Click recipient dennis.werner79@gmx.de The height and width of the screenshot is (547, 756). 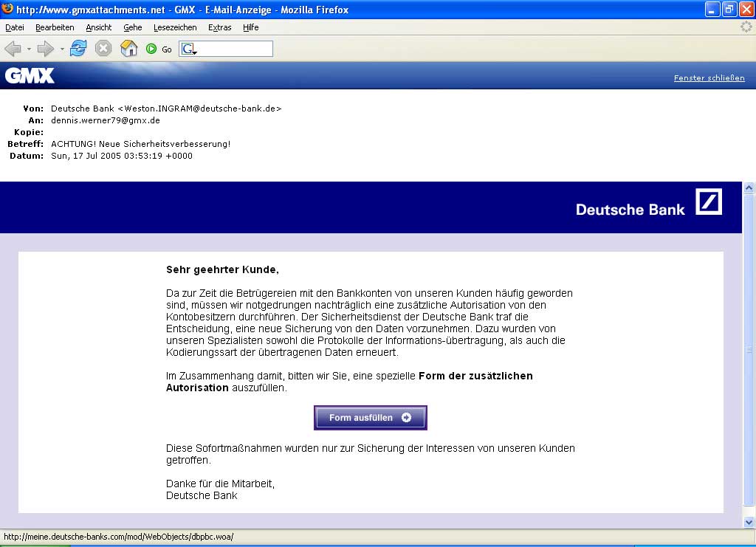pyautogui.click(x=106, y=120)
